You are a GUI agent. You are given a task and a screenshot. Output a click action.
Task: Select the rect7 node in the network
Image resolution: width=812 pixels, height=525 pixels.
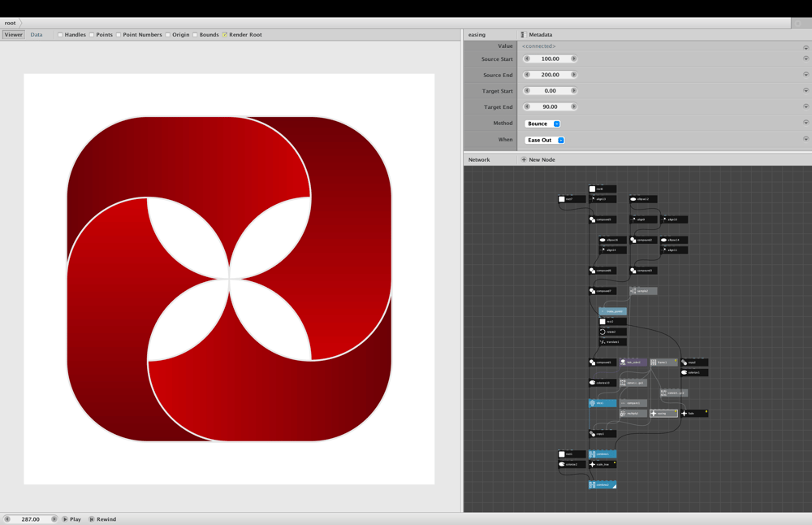click(x=572, y=199)
